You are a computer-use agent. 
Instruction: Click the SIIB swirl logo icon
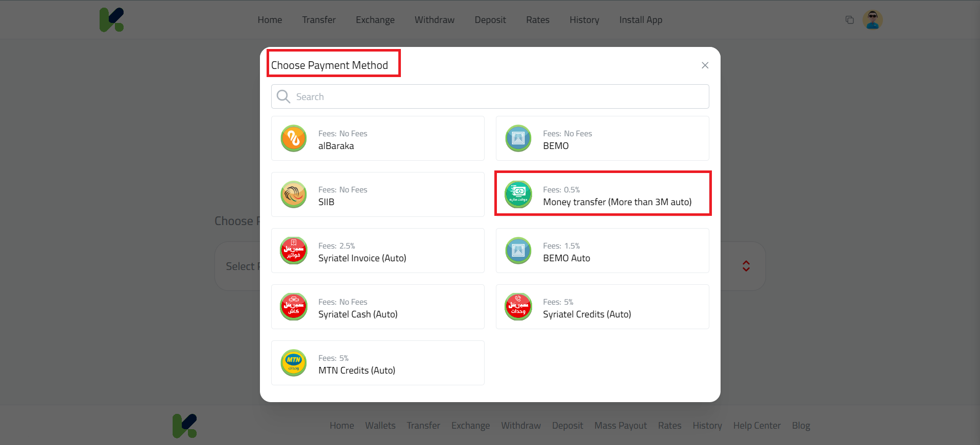click(294, 194)
